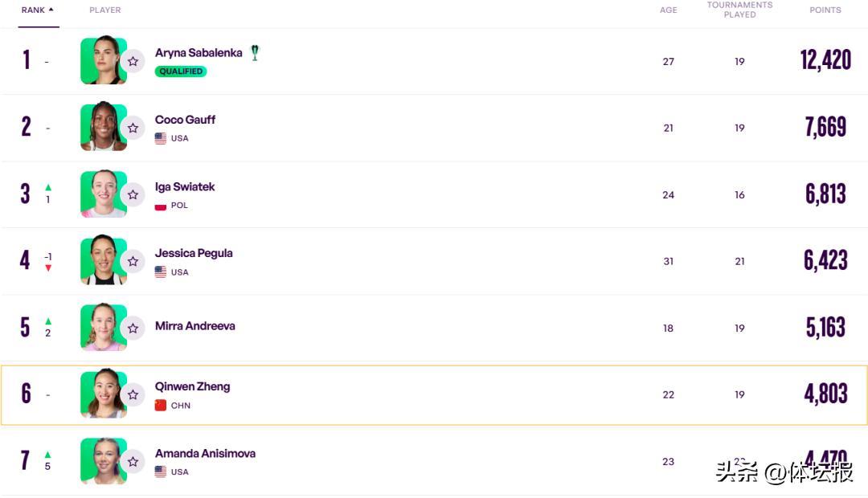Screen dimensions: 868x498
Task: Star Iga Swiatek as favorite
Action: coord(133,194)
